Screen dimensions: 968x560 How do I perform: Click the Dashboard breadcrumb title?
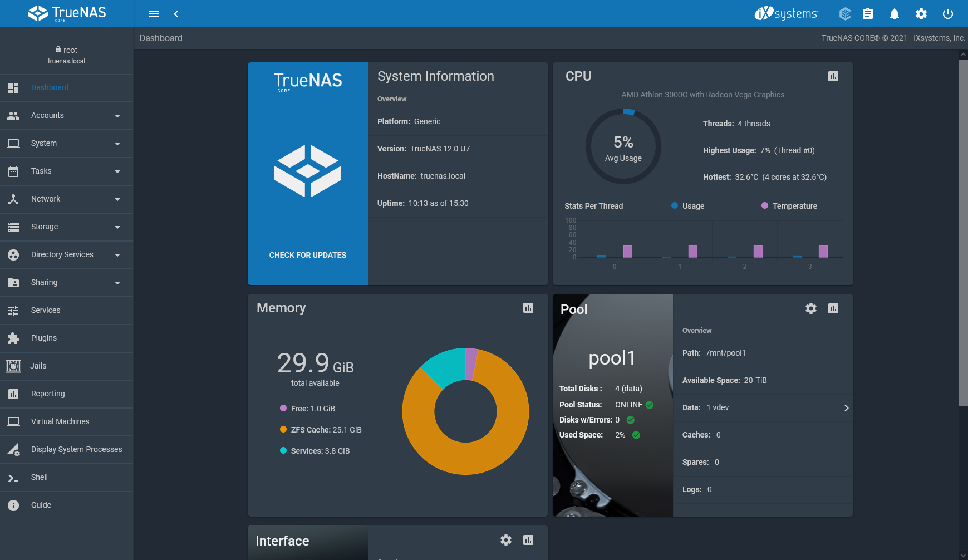click(x=161, y=38)
